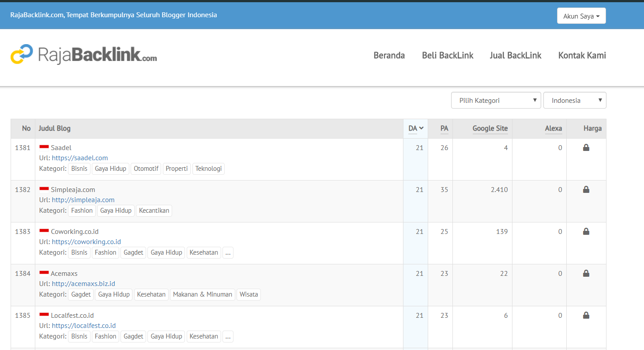Click the Indonesian flag beside Coworking.co.id
Screen dimensions: 644x350
44,231
